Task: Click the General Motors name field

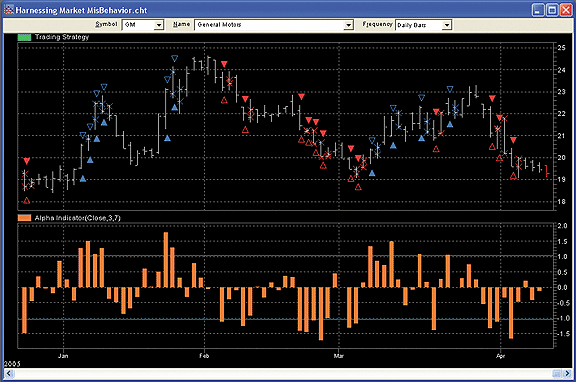Action: 269,25
